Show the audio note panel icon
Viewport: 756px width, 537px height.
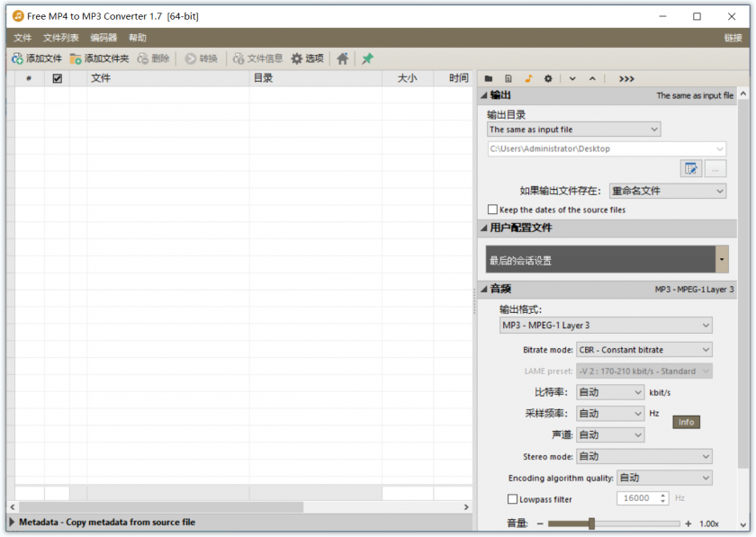click(528, 78)
